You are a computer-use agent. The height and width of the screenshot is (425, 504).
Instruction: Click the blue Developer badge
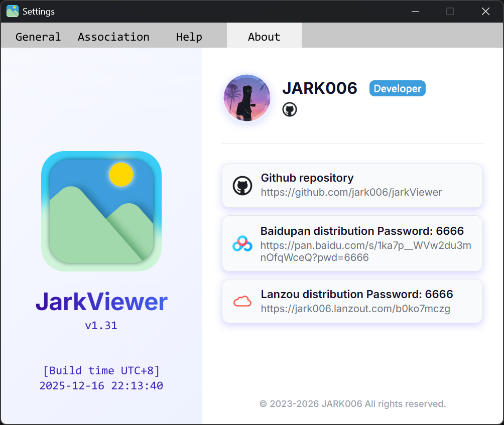click(x=397, y=88)
